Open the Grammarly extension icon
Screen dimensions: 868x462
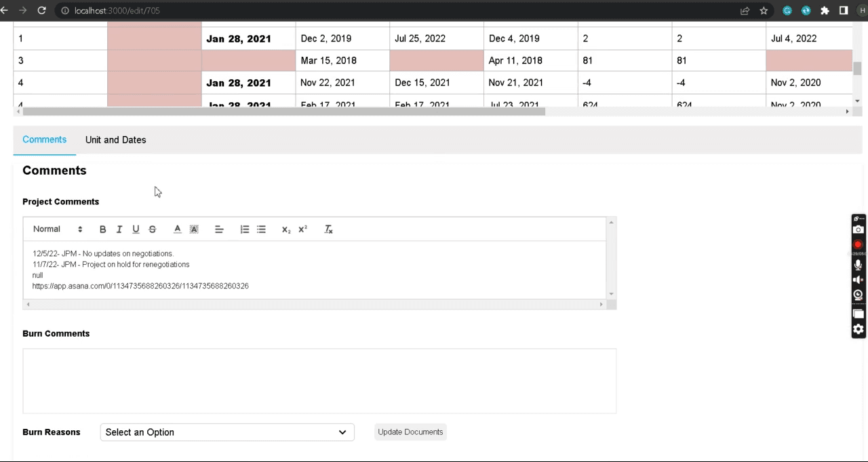787,11
